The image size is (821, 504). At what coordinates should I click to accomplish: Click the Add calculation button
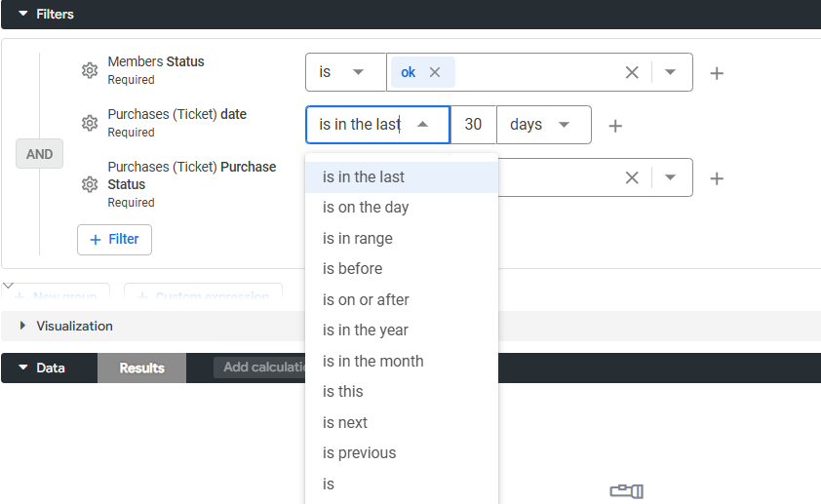(x=259, y=368)
